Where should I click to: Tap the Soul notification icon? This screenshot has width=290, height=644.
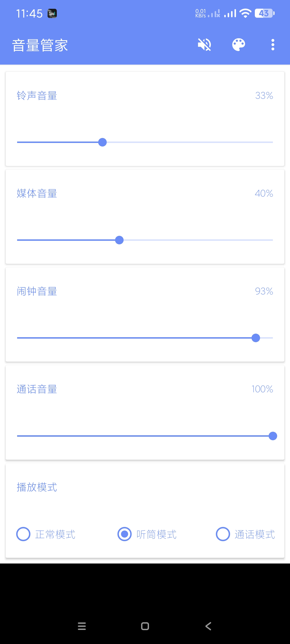pos(52,14)
